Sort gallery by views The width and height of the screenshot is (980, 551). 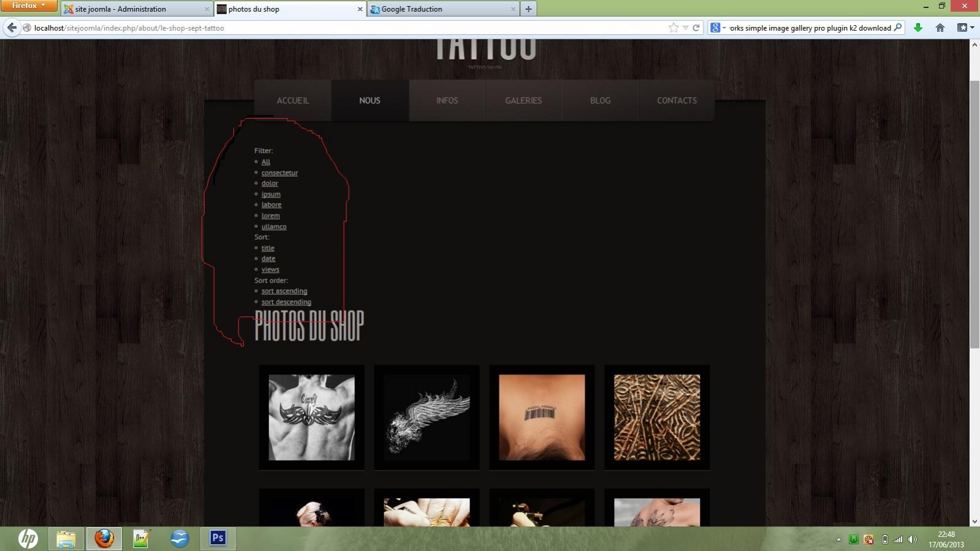pos(270,270)
